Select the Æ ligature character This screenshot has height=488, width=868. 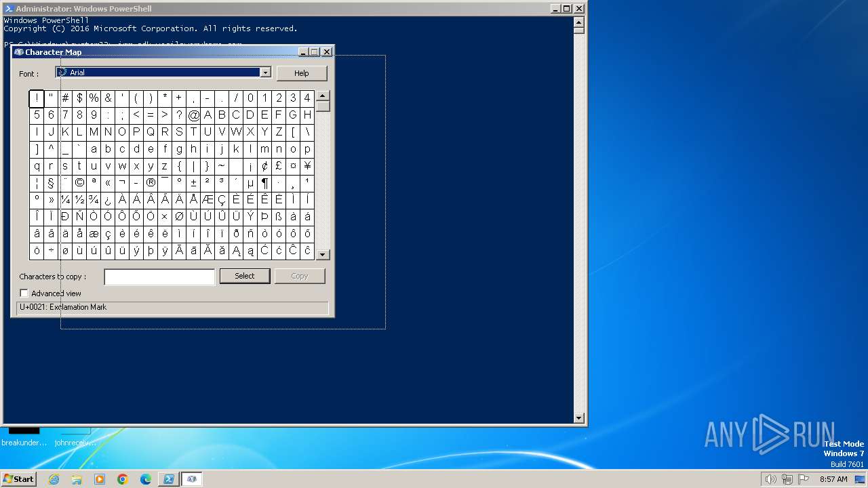(208, 200)
